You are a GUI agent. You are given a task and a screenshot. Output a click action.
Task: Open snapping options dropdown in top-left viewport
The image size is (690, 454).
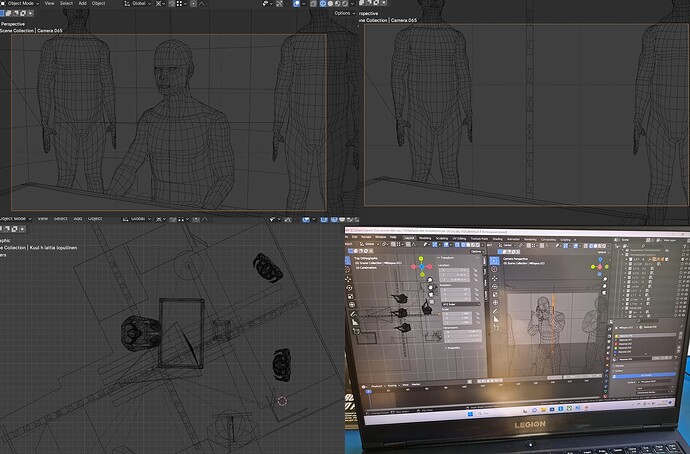tap(181, 3)
